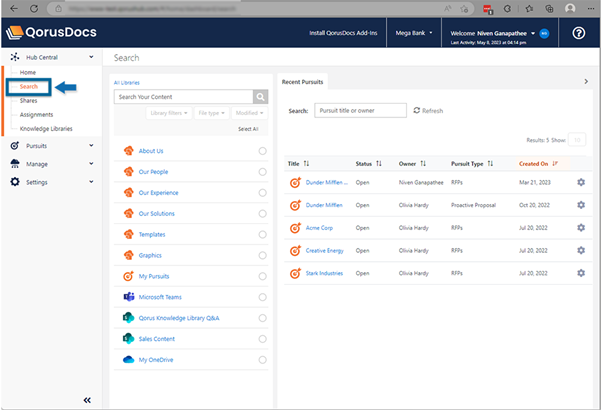Click the Refresh icon in Recent Pursuits
The height and width of the screenshot is (410, 602).
(x=417, y=111)
